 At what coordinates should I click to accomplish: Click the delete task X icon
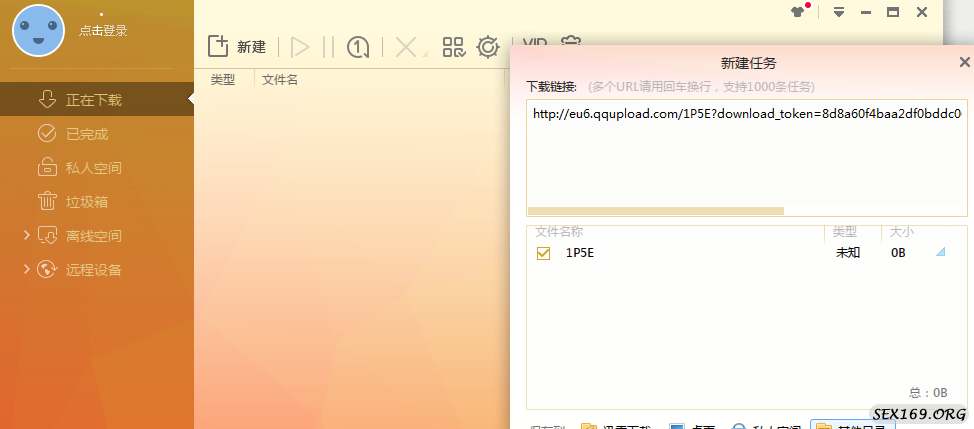(x=406, y=47)
